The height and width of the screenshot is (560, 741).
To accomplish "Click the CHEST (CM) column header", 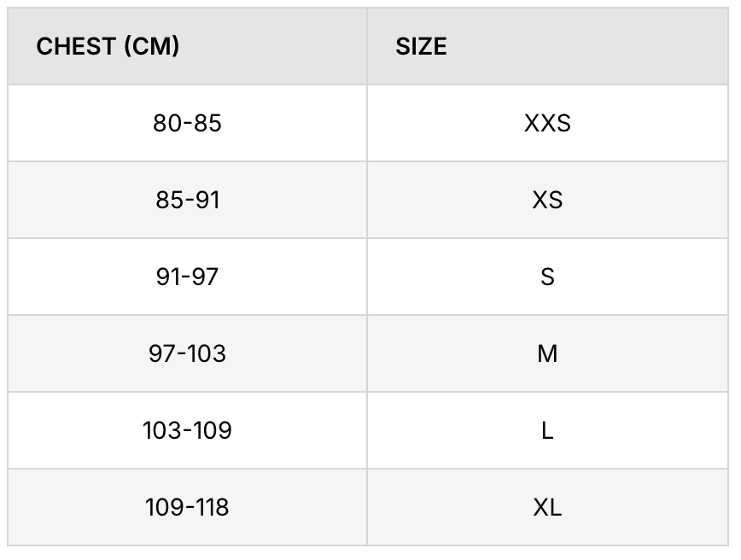I will point(108,47).
